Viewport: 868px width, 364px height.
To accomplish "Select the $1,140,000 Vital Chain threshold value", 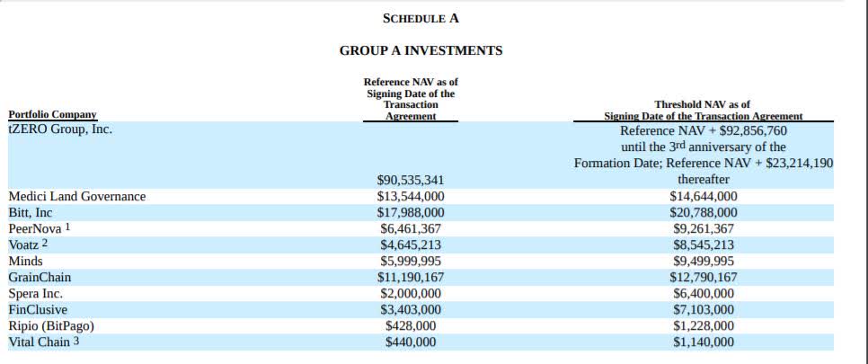I will [x=704, y=342].
